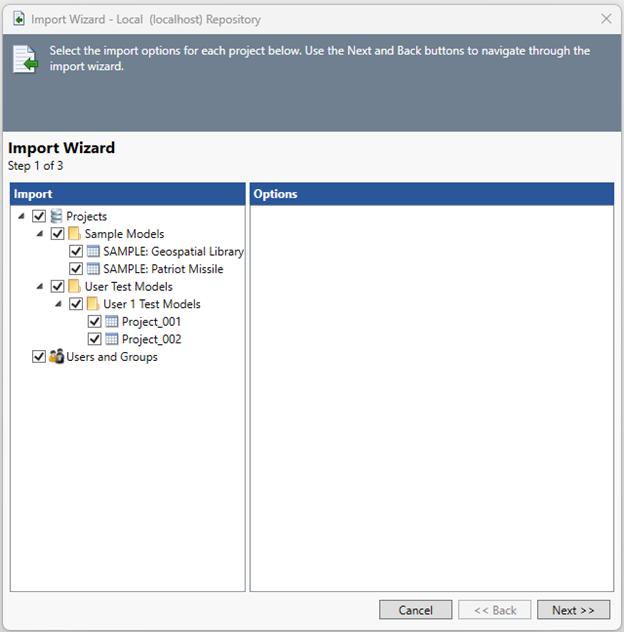
Task: Close the Import Wizard window
Action: pyautogui.click(x=606, y=18)
